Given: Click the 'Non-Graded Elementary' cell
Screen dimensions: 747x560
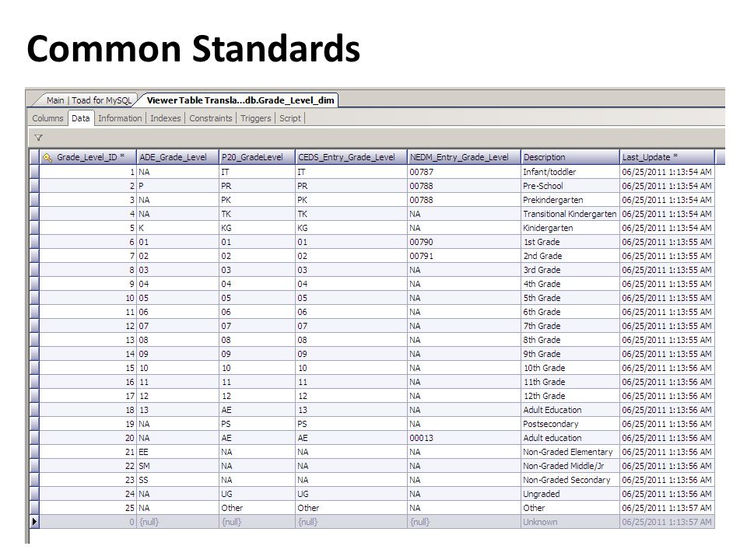Looking at the screenshot, I should coord(570,452).
